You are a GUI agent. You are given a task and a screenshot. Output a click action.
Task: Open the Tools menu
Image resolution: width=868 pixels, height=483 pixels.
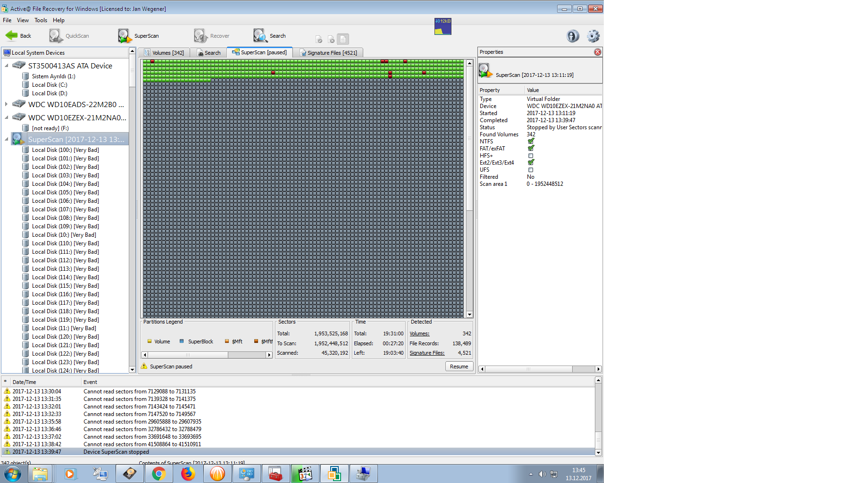pyautogui.click(x=41, y=20)
